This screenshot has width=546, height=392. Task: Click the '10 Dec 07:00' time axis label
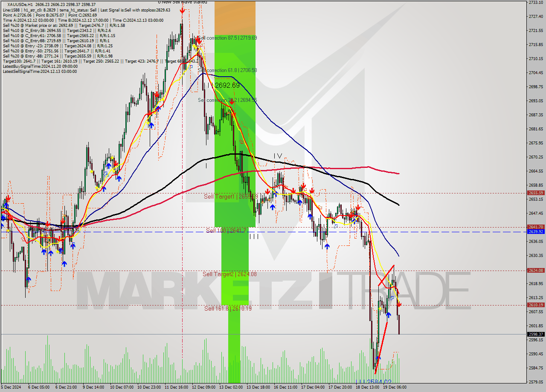121,387
